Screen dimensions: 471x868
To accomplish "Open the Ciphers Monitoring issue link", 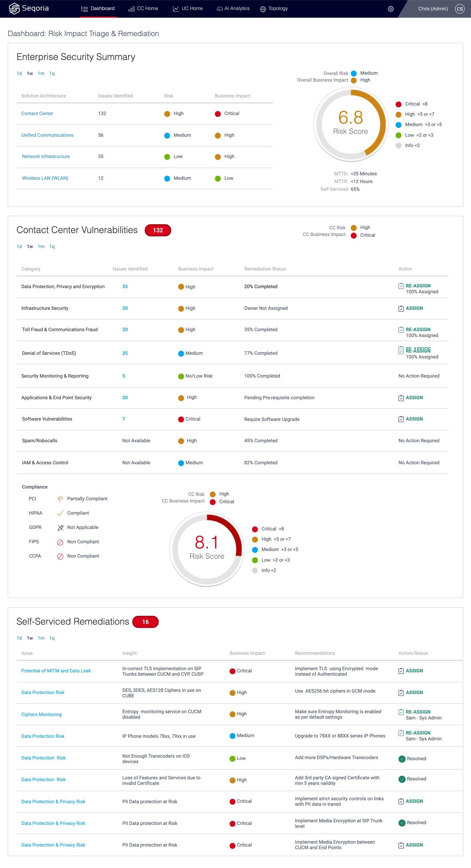I will point(42,715).
